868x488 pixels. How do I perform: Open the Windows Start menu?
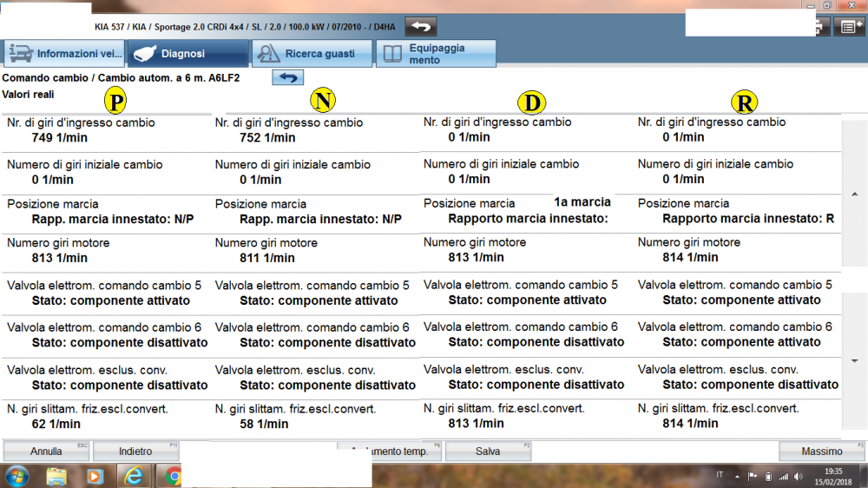coord(17,477)
